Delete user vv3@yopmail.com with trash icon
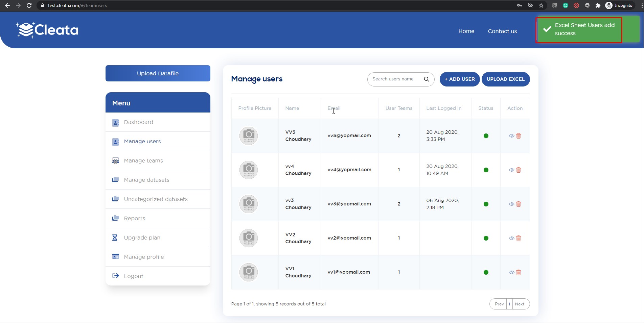The image size is (644, 323). [519, 204]
